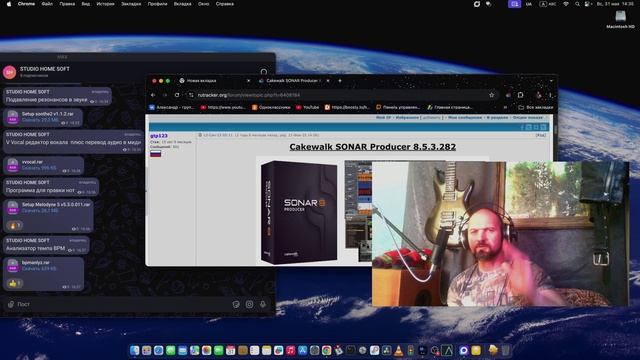Image resolution: width=640 pixels, height=360 pixels.
Task: Expand the hidden bookmarks overflow chevron
Action: 505,107
